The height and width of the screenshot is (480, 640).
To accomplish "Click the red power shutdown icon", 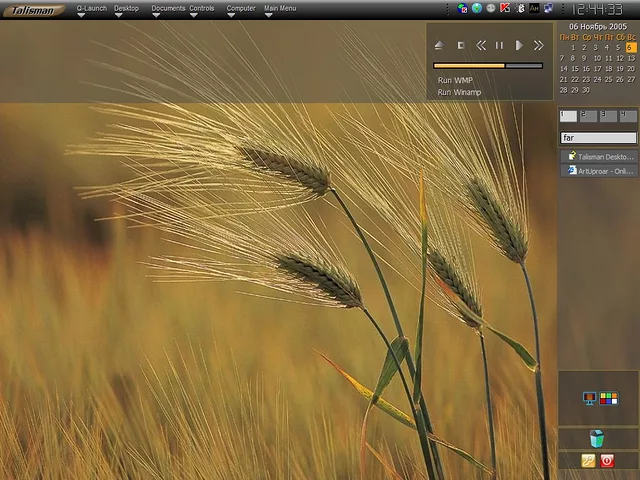I will [x=607, y=461].
